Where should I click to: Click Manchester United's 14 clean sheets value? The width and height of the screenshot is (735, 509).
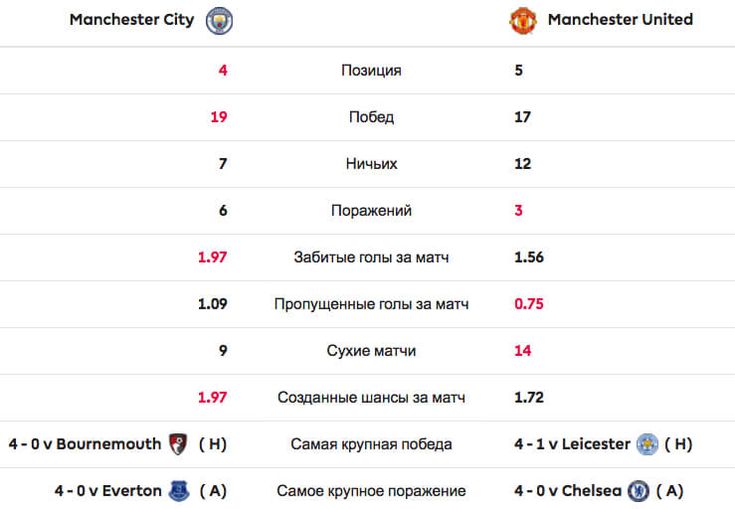coord(523,351)
